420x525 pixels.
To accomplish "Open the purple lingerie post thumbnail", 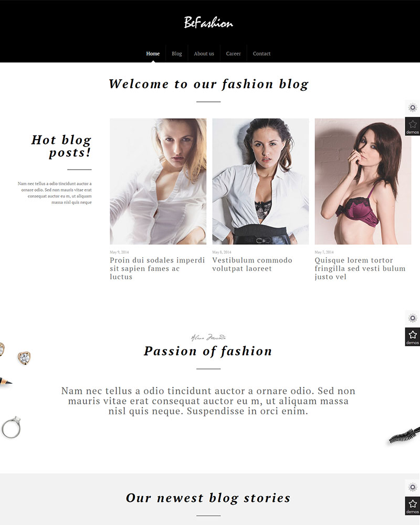I will pyautogui.click(x=363, y=181).
